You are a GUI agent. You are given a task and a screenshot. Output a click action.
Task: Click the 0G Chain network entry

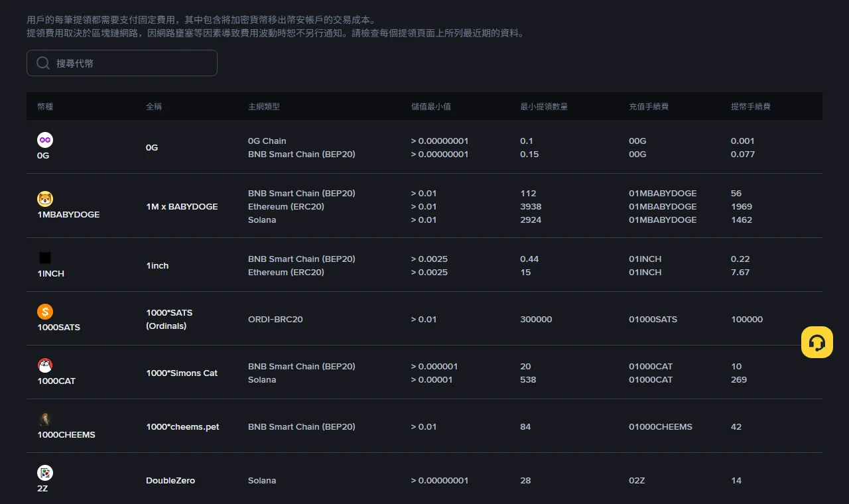(x=267, y=141)
